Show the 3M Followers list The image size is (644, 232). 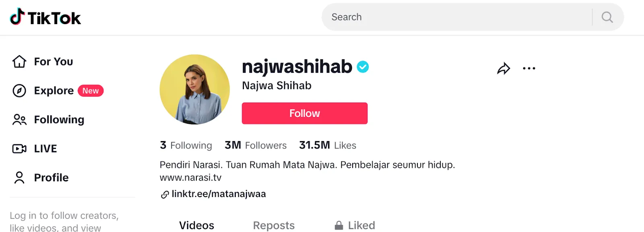pyautogui.click(x=256, y=145)
